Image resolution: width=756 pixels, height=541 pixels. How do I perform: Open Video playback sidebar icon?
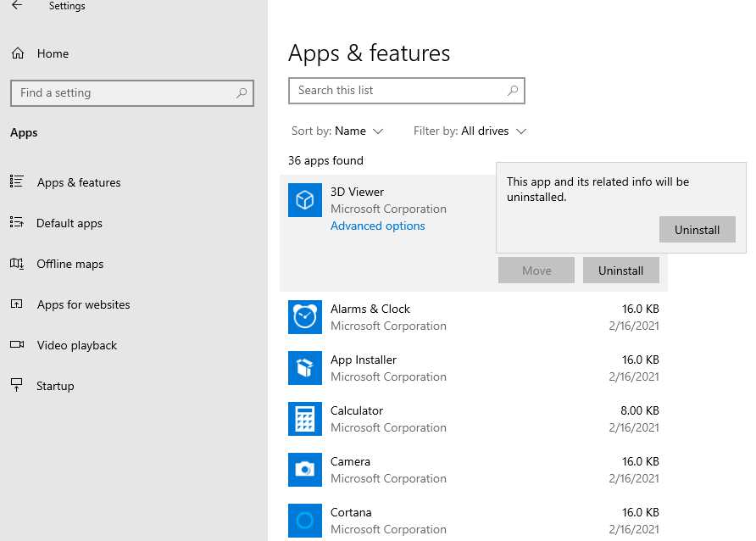tap(17, 344)
